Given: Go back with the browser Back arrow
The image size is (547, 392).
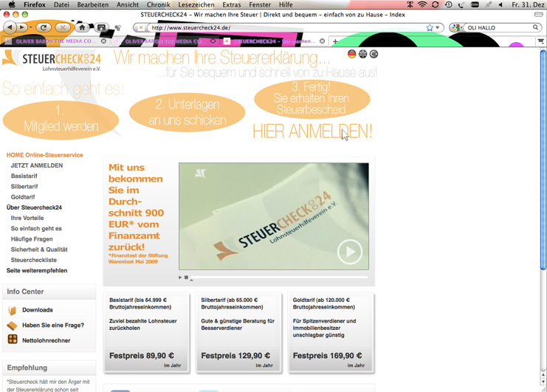Looking at the screenshot, I should 10,27.
